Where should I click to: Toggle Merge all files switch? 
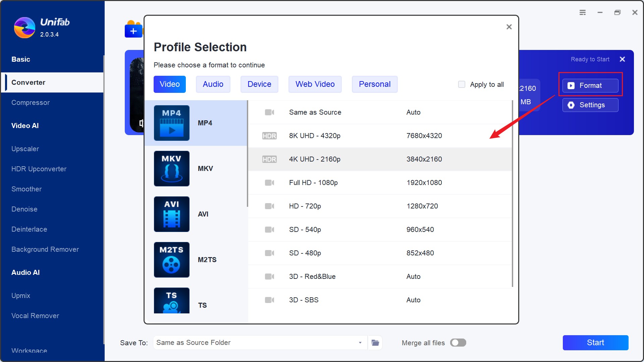pyautogui.click(x=459, y=343)
